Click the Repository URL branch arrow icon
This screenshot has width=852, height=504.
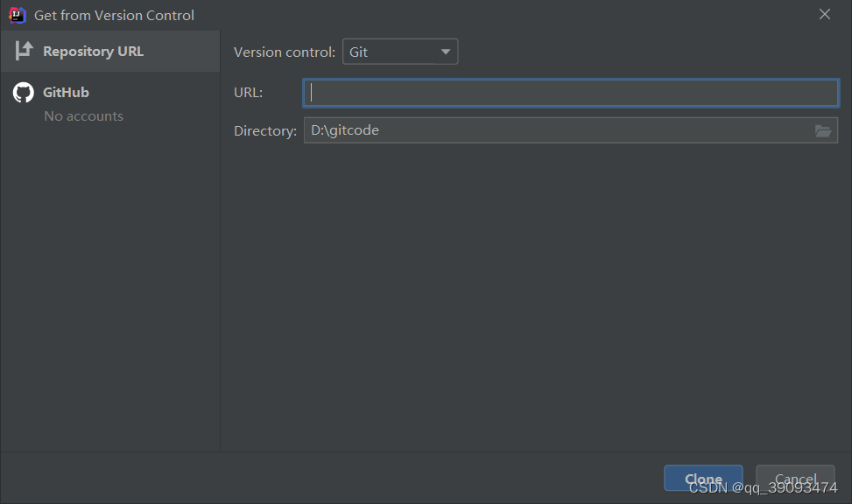(x=24, y=51)
